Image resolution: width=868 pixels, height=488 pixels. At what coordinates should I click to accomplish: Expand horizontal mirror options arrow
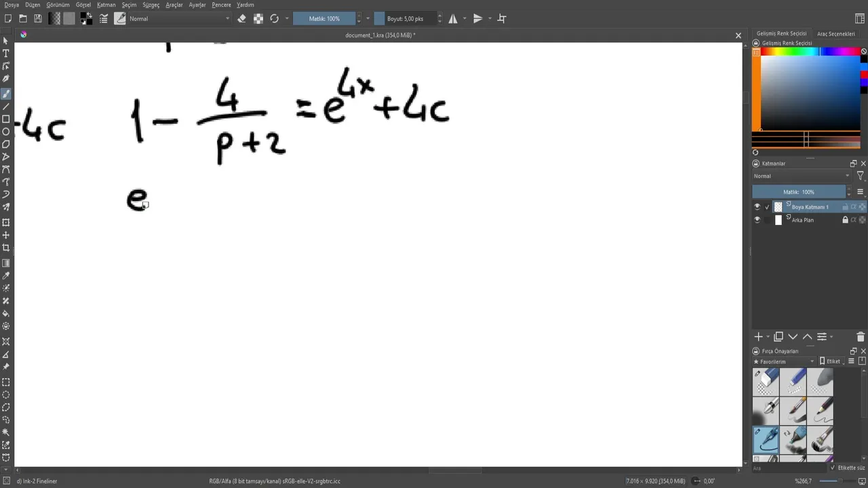(465, 18)
